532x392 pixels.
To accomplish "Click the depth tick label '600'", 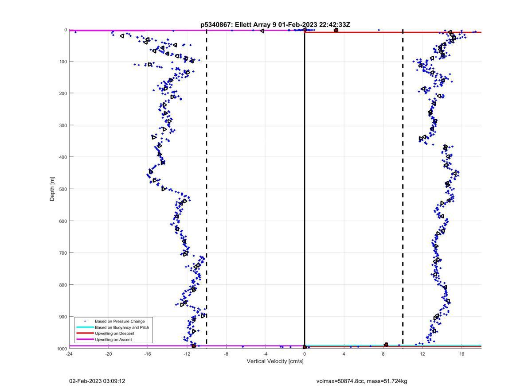I will pyautogui.click(x=63, y=221).
